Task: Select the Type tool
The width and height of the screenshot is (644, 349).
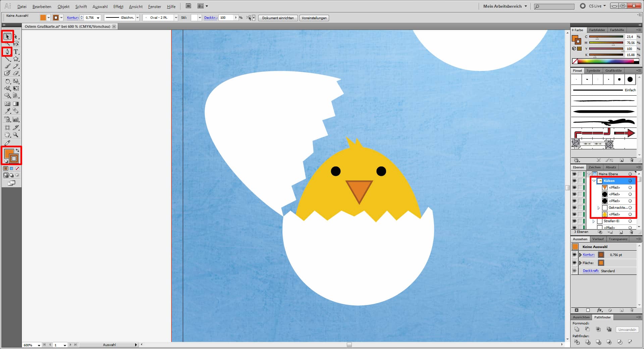Action: (16, 52)
